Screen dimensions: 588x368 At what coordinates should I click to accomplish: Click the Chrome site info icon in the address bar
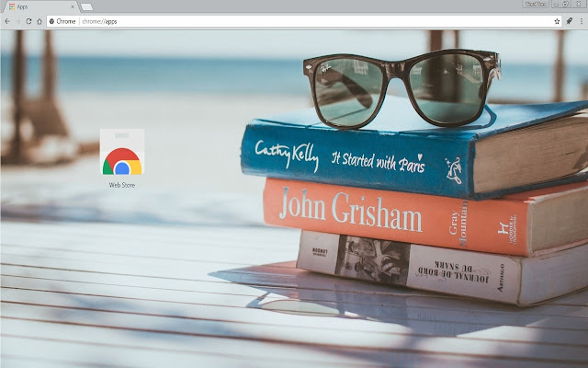point(51,21)
